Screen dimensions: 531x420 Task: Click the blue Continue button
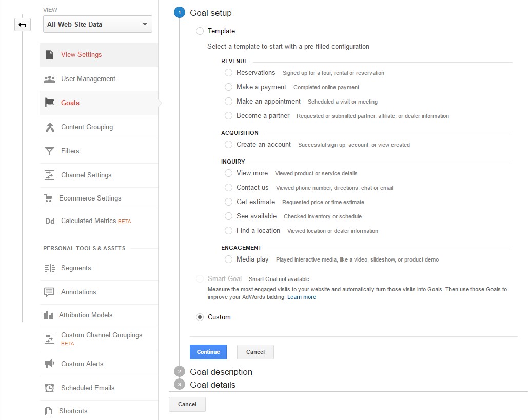208,352
